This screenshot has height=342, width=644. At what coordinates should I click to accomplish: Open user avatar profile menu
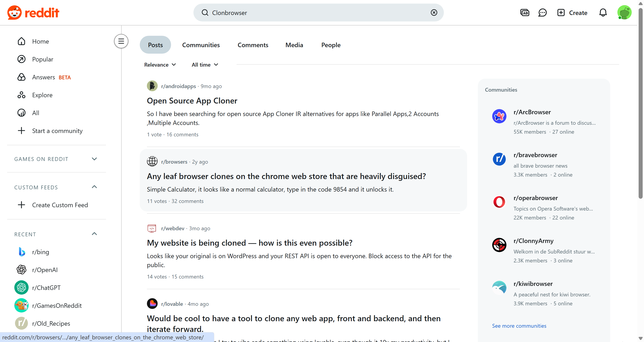pyautogui.click(x=624, y=13)
